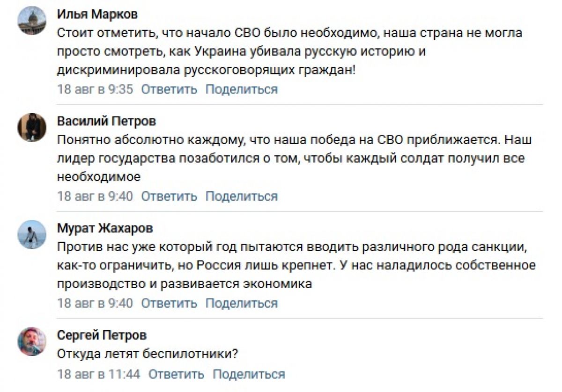
Task: Share Мурат Жахаров's comment via Поделиться
Action: [242, 303]
